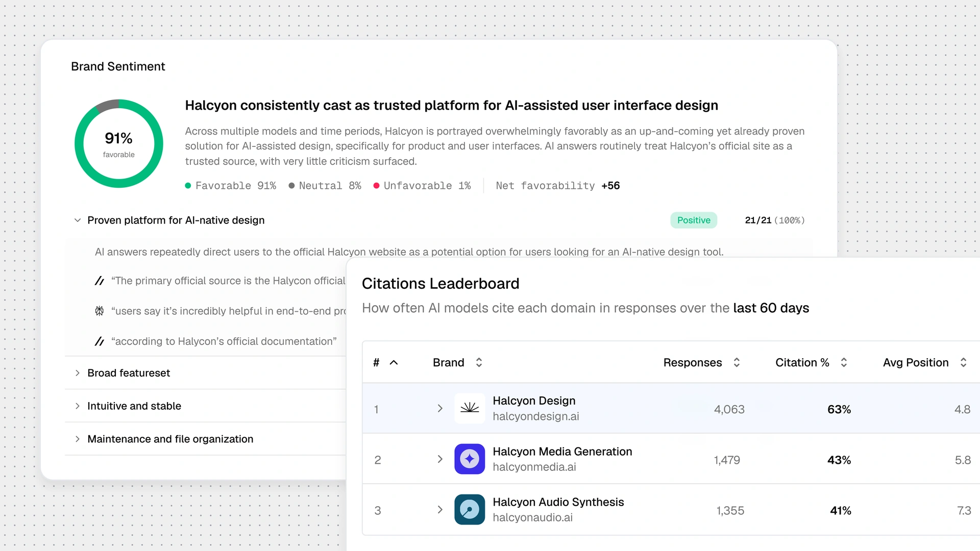980x551 pixels.
Task: Click the 41% citation value
Action: pos(841,511)
